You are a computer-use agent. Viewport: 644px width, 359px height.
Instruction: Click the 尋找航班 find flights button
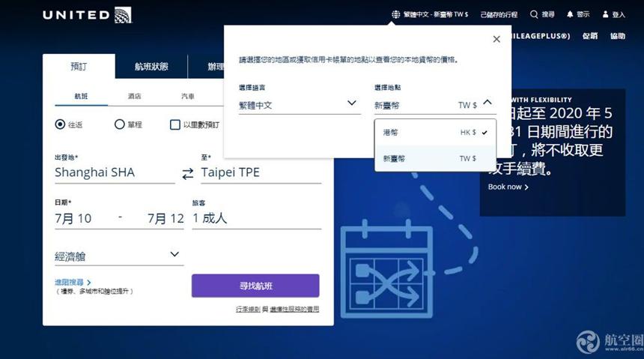(255, 286)
